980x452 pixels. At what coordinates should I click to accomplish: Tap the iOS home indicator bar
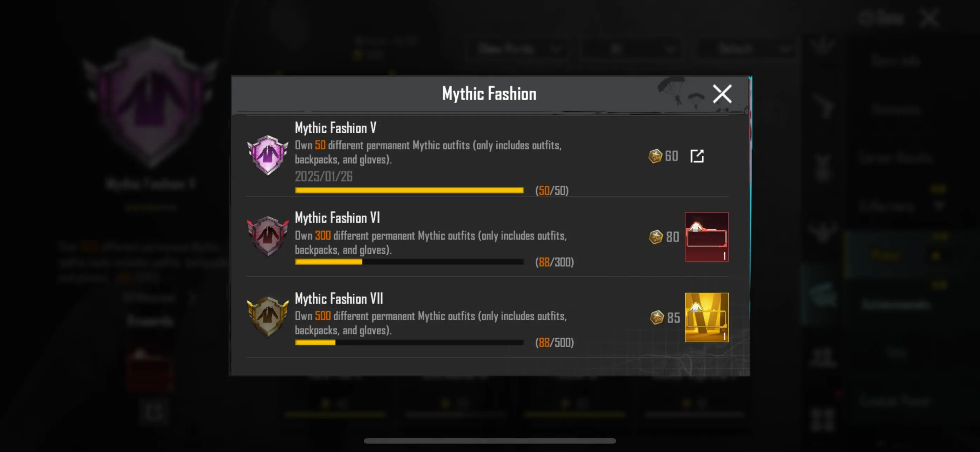pyautogui.click(x=490, y=440)
